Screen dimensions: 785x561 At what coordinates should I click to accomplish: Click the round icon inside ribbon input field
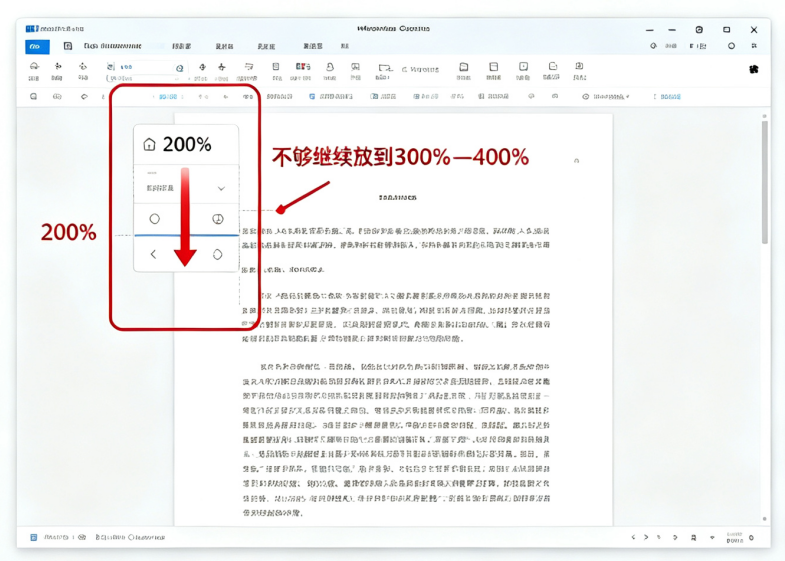[x=180, y=68]
